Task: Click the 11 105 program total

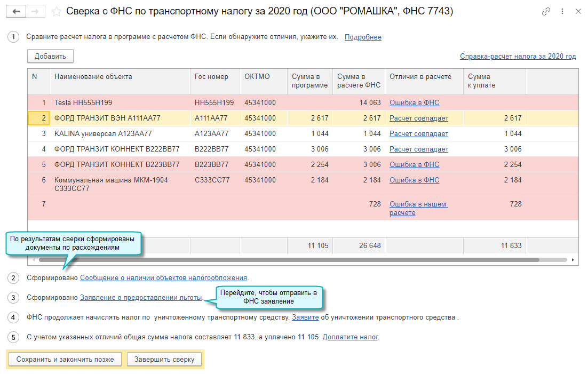Action: [310, 246]
